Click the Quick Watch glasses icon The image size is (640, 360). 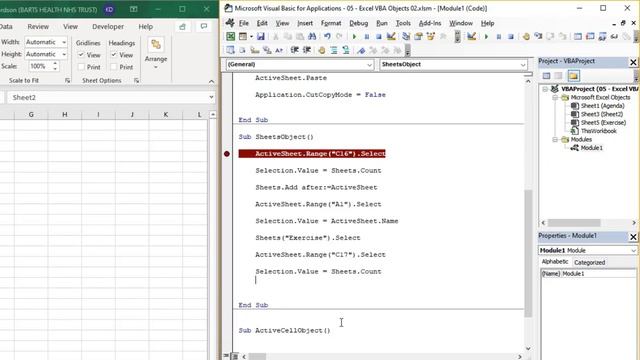(x=614, y=36)
